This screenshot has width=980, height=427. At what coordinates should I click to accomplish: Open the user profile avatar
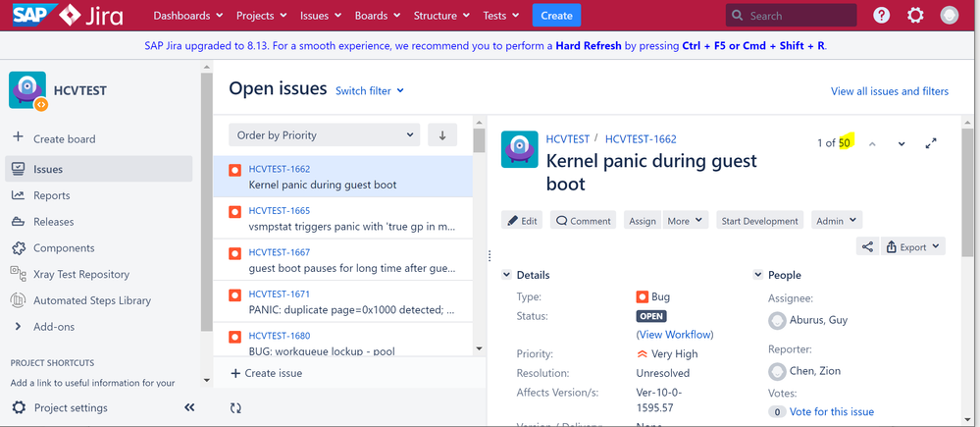click(950, 15)
